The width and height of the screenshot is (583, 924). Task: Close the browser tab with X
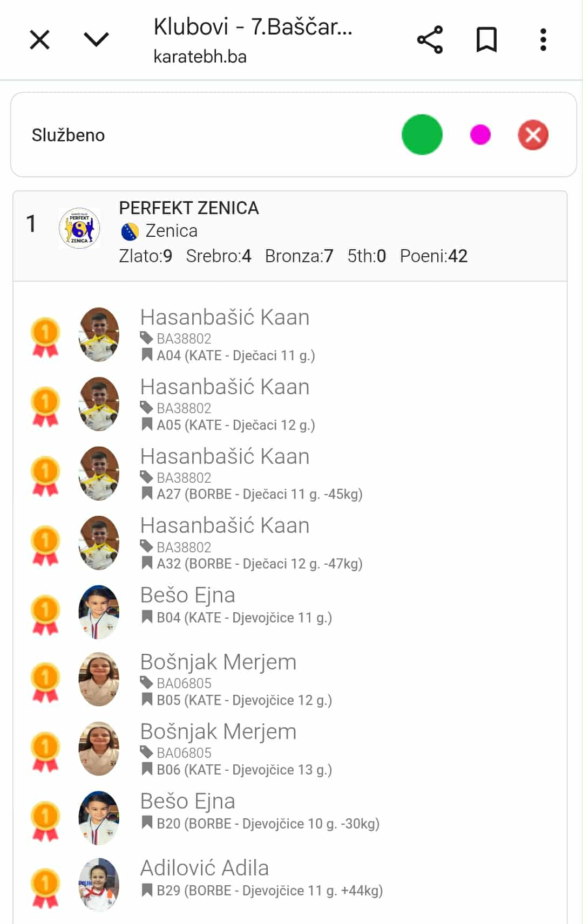[40, 39]
